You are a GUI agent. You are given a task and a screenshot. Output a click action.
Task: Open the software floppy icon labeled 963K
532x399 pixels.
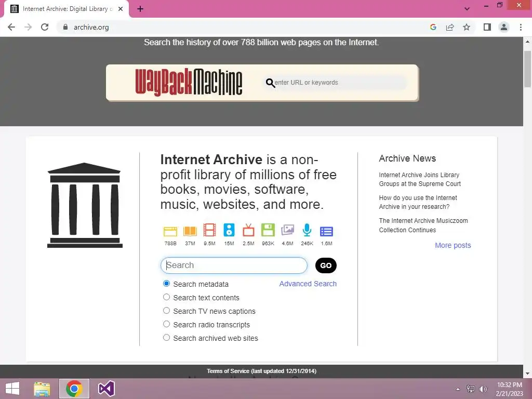pos(268,230)
